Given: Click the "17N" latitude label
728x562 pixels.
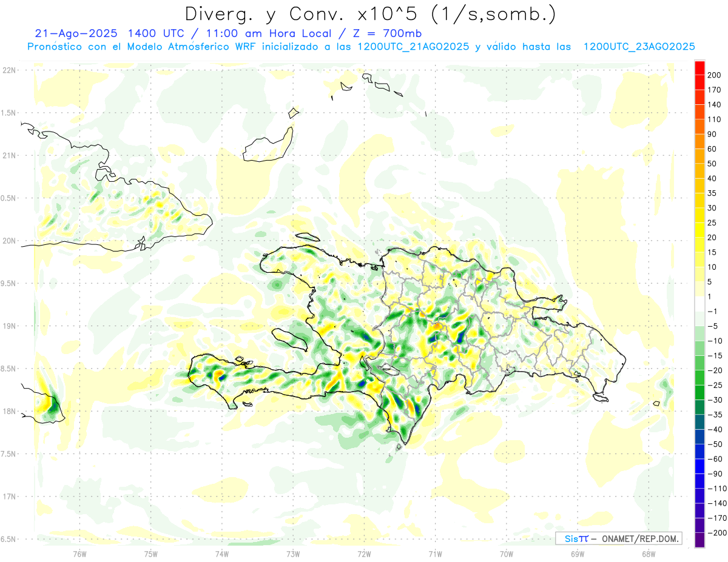Looking at the screenshot, I should pyautogui.click(x=8, y=497).
